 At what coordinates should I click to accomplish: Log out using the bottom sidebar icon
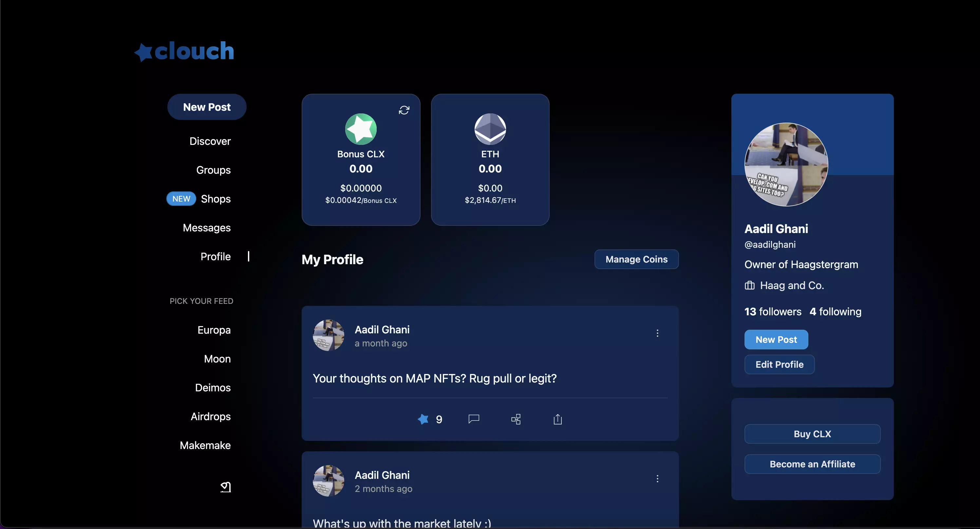coord(226,487)
